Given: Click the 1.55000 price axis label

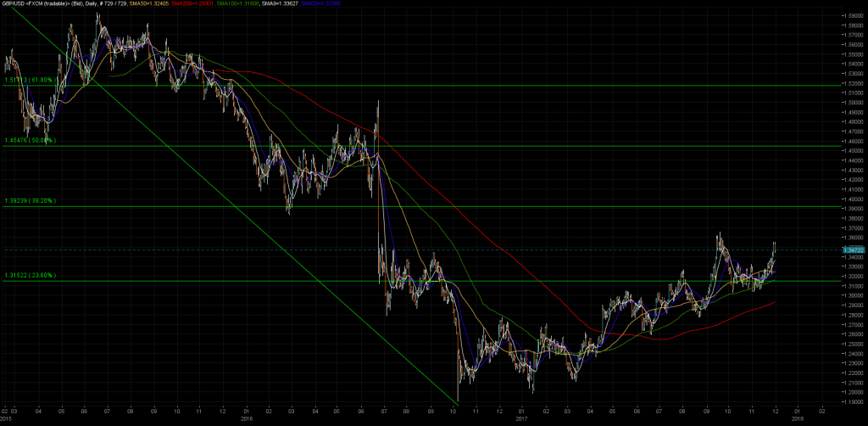Looking at the screenshot, I should coord(853,54).
